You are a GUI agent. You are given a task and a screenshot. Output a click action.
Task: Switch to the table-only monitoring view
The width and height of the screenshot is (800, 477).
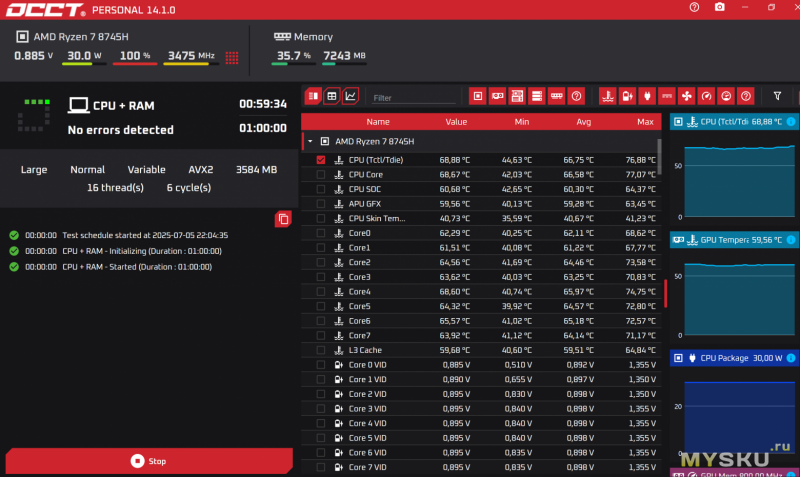(332, 96)
